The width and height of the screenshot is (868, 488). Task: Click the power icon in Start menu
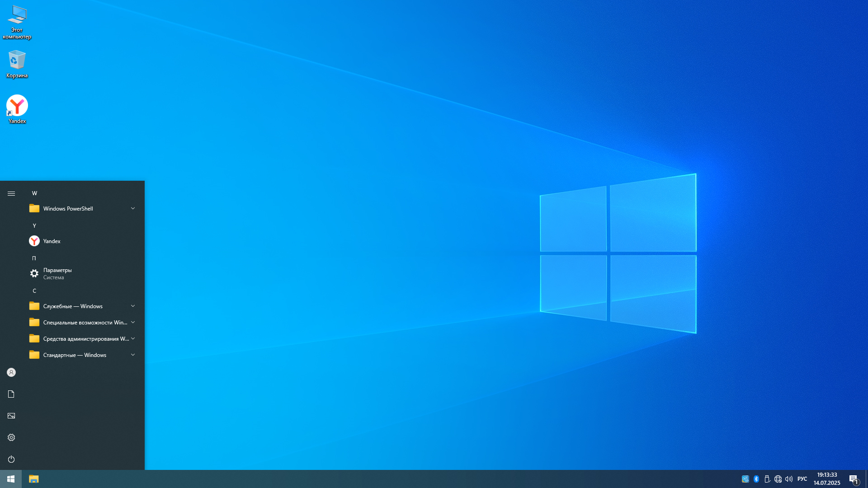point(11,459)
